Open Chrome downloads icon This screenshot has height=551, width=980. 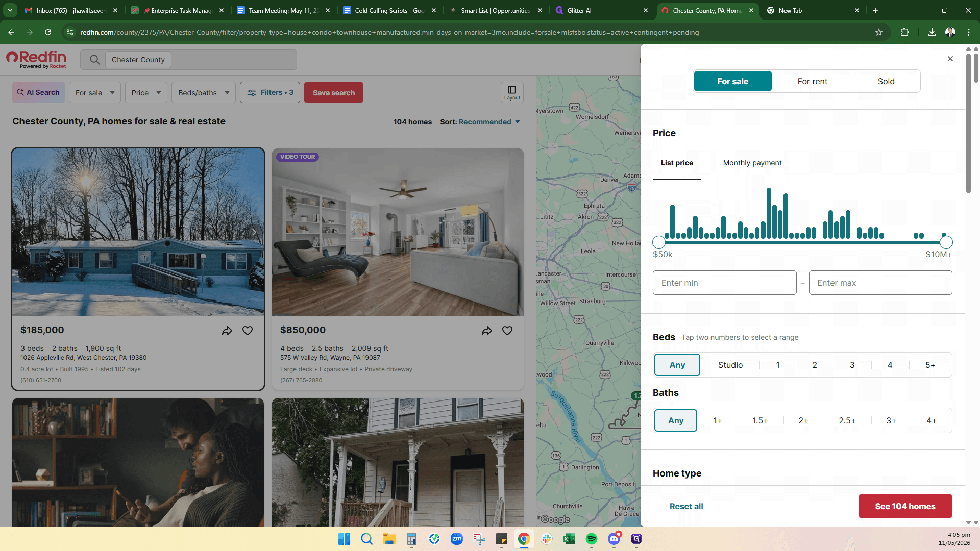(x=932, y=32)
